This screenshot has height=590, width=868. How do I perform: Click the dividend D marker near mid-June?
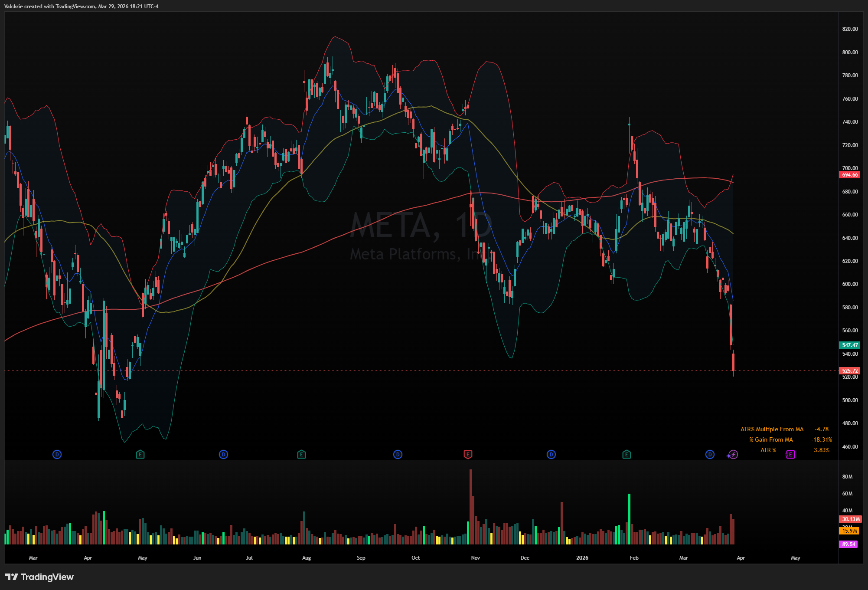point(223,455)
